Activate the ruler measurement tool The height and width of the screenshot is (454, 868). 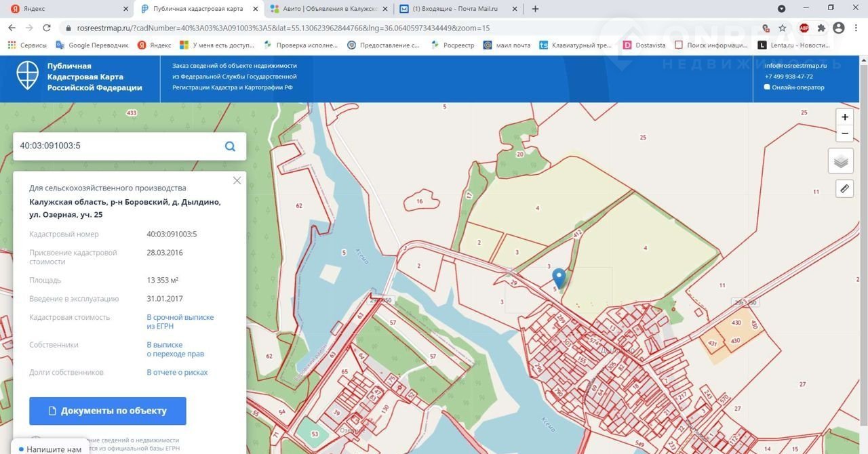pos(844,188)
